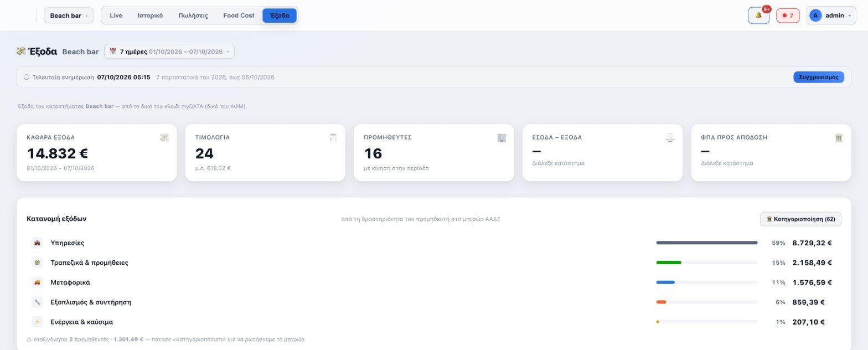868x350 pixels.
Task: Switch to the Ιστορικό tab
Action: point(151,16)
